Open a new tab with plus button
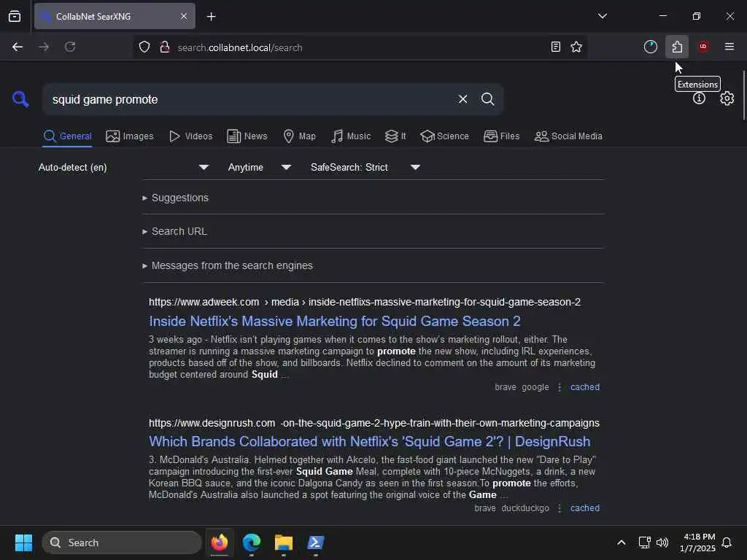Viewport: 747px width, 560px height. (x=211, y=17)
